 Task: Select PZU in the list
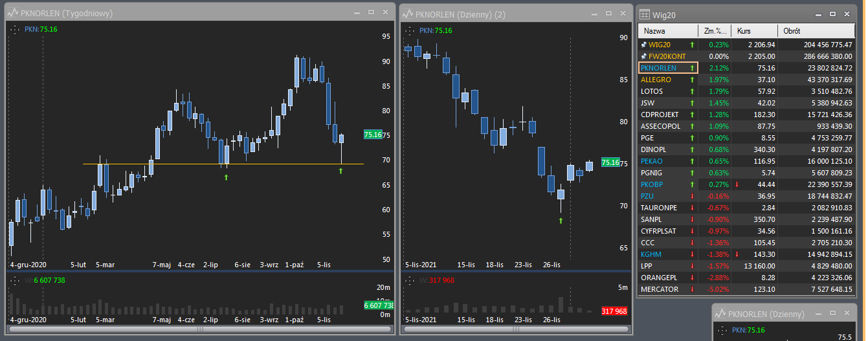tap(647, 196)
